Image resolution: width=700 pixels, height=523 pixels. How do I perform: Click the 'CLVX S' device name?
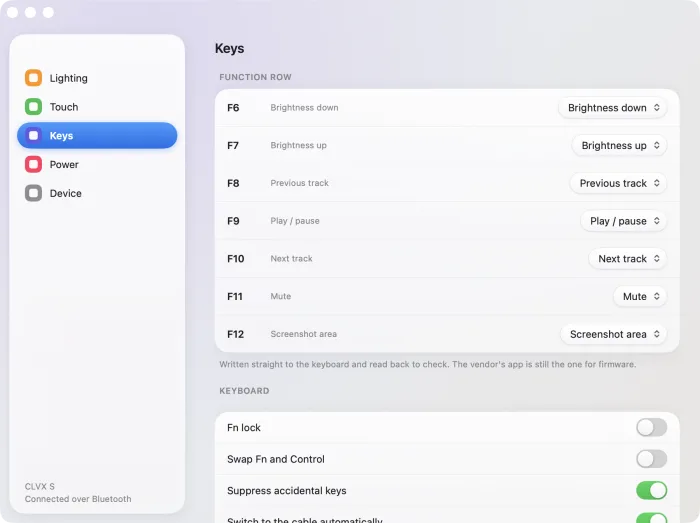point(40,486)
